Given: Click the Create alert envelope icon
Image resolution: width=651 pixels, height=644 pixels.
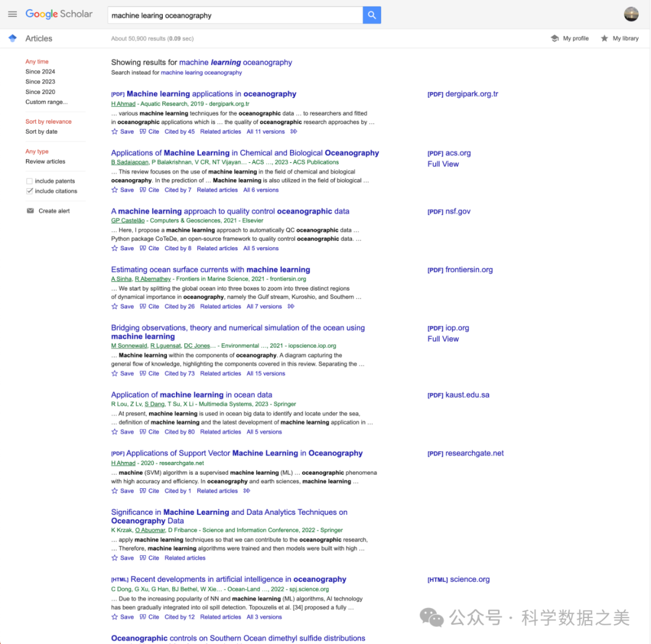Looking at the screenshot, I should (30, 211).
